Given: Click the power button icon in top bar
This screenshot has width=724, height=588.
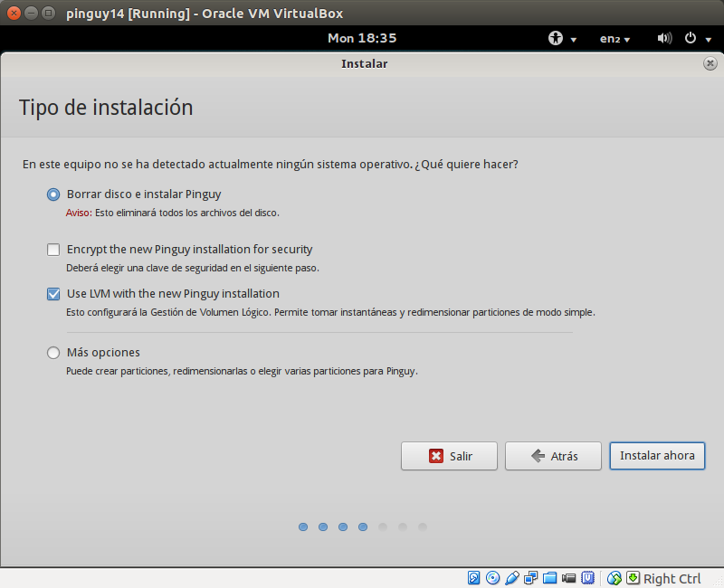Looking at the screenshot, I should (x=691, y=38).
